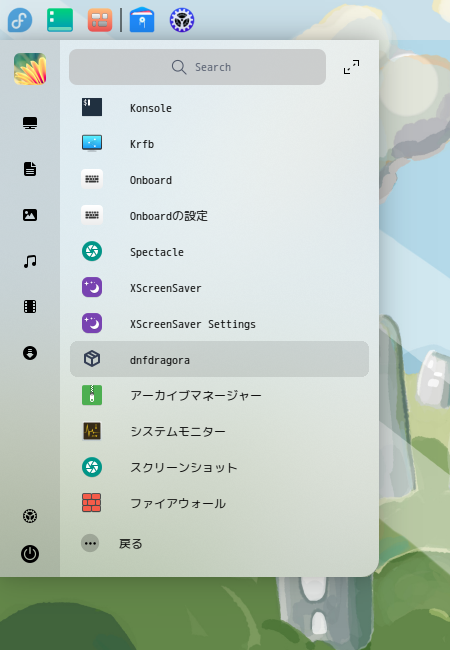Open the green terminal icon in panel
The height and width of the screenshot is (650, 450).
pos(60,20)
